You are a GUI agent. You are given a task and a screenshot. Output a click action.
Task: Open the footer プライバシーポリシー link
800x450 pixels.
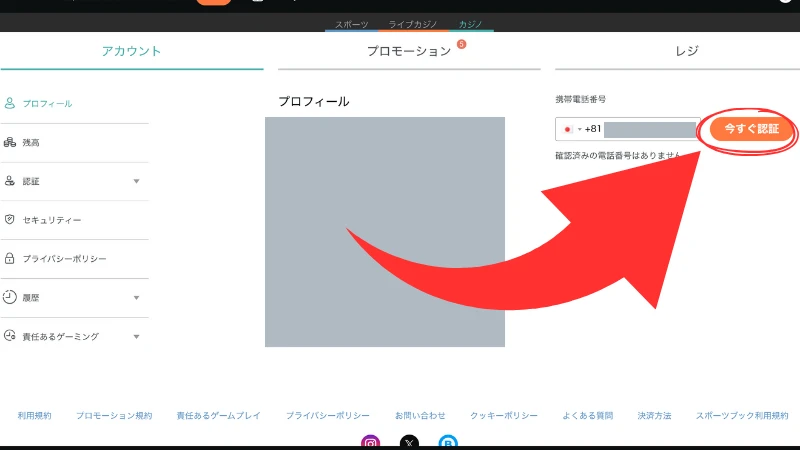coord(328,415)
